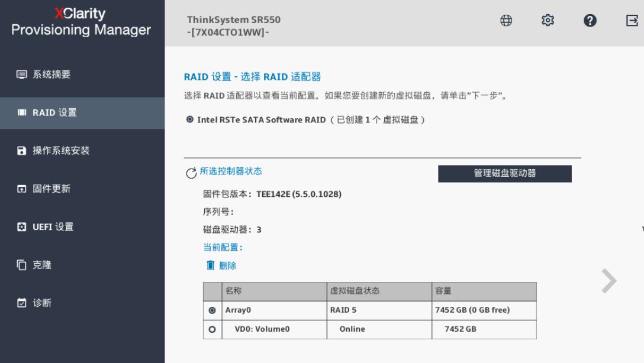Image resolution: width=644 pixels, height=363 pixels.
Task: Click the 克隆 copy icon
Action: pos(21,265)
